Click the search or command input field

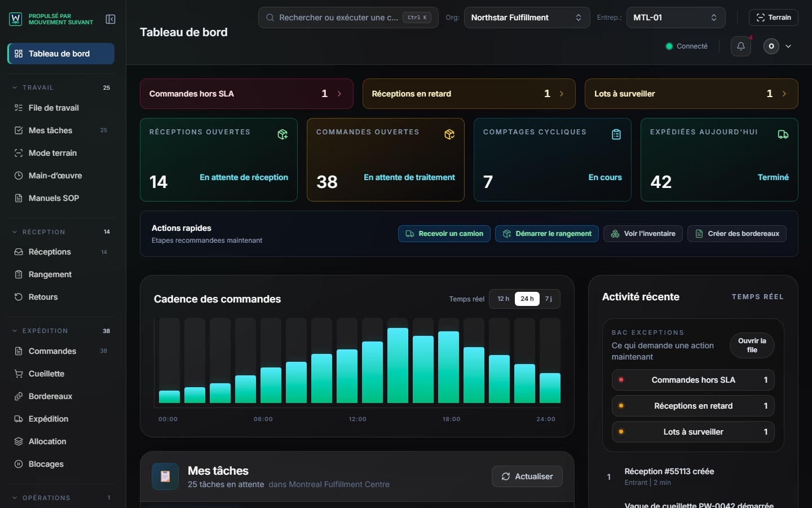(348, 17)
